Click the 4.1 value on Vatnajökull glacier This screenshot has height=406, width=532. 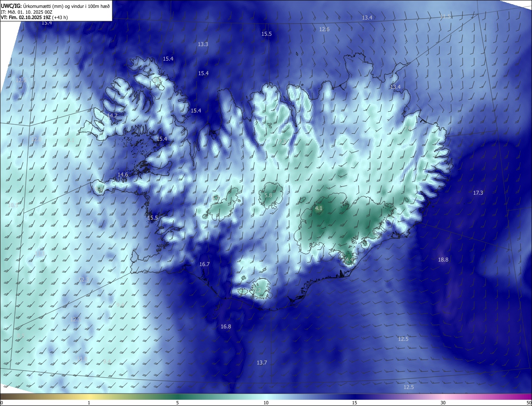(319, 208)
